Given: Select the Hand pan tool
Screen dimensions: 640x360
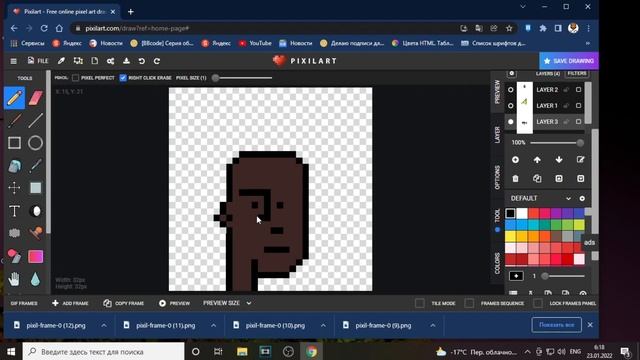Looking at the screenshot, I should [15, 279].
